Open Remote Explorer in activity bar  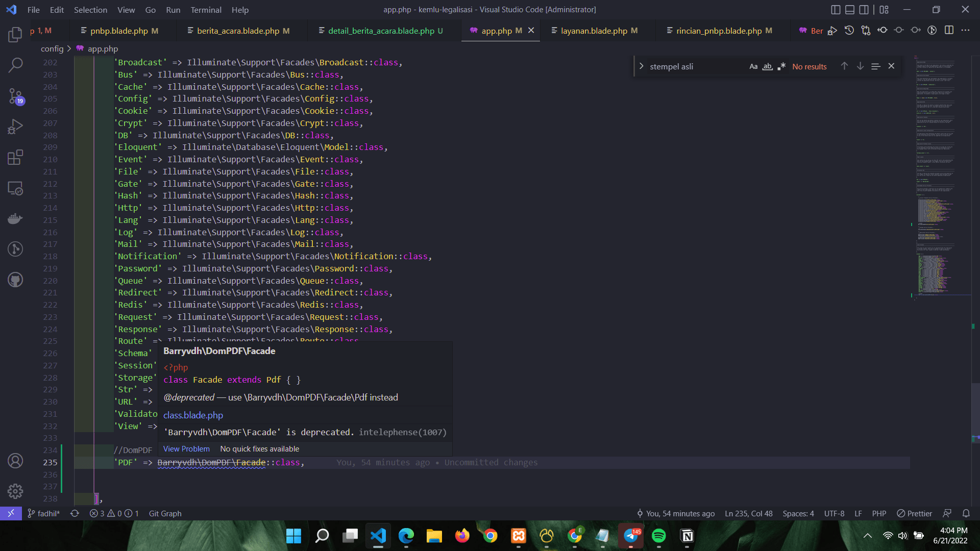click(15, 188)
